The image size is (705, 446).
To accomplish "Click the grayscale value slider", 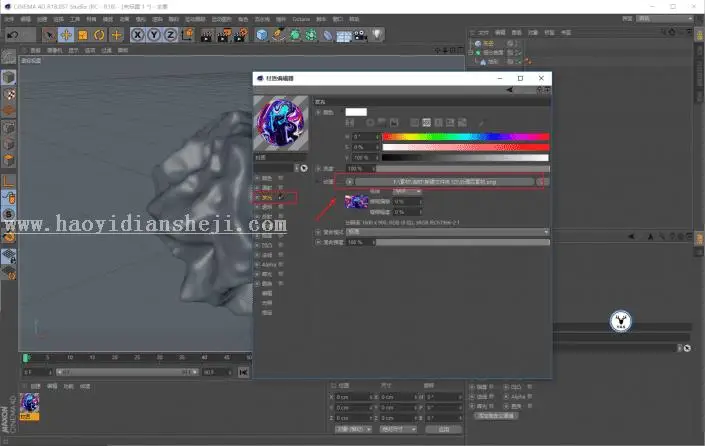I will point(465,157).
